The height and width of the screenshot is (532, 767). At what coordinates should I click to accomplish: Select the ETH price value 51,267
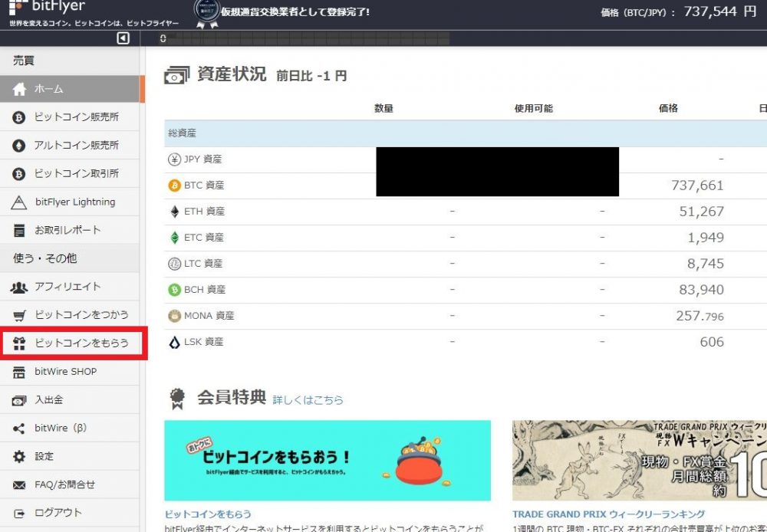tap(702, 212)
